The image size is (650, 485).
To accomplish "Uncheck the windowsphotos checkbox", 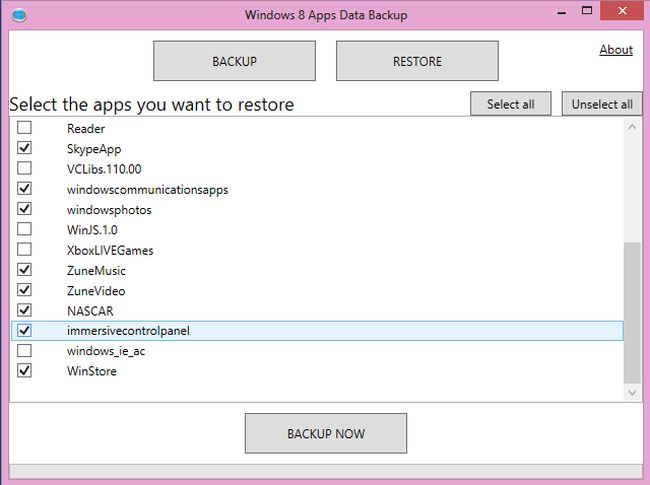I will [24, 209].
